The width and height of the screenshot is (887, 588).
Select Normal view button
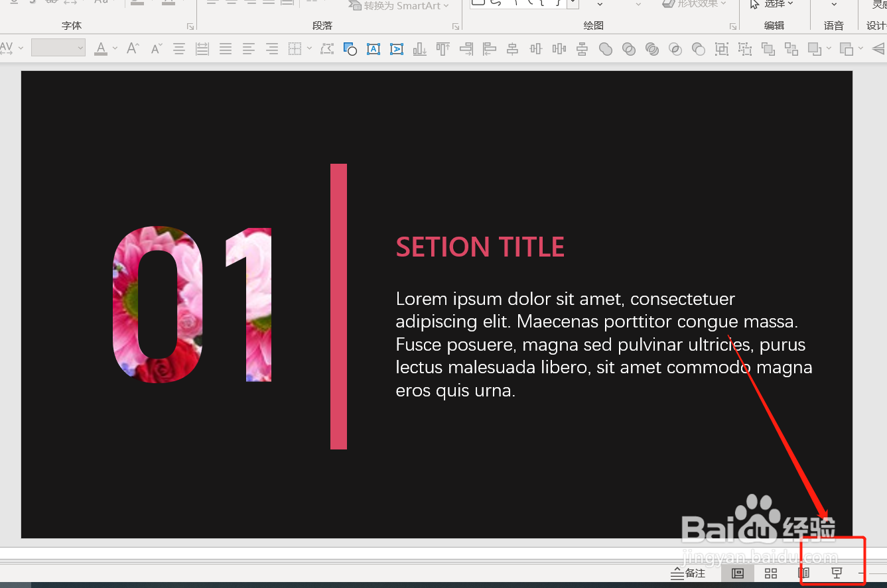point(738,573)
